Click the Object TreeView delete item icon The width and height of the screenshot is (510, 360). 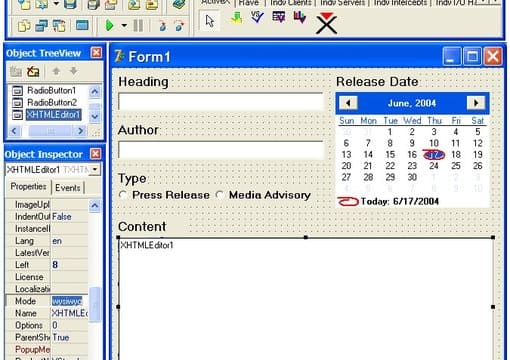(33, 71)
